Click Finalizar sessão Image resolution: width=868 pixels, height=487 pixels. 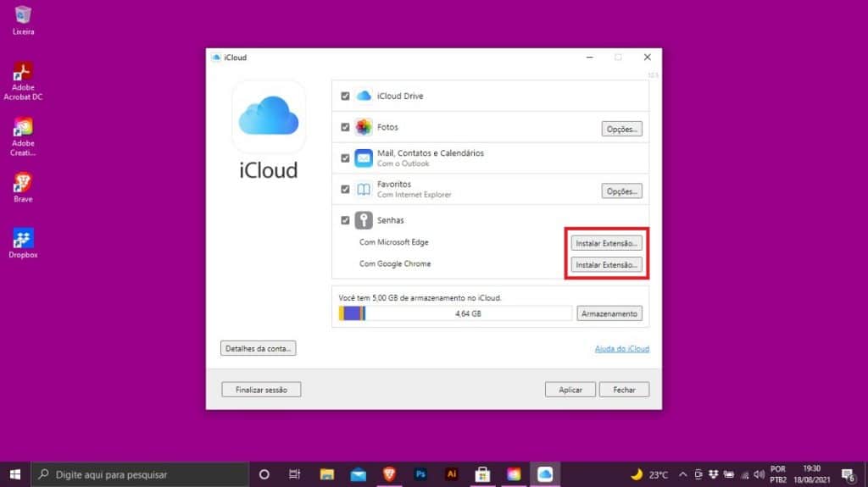(261, 390)
